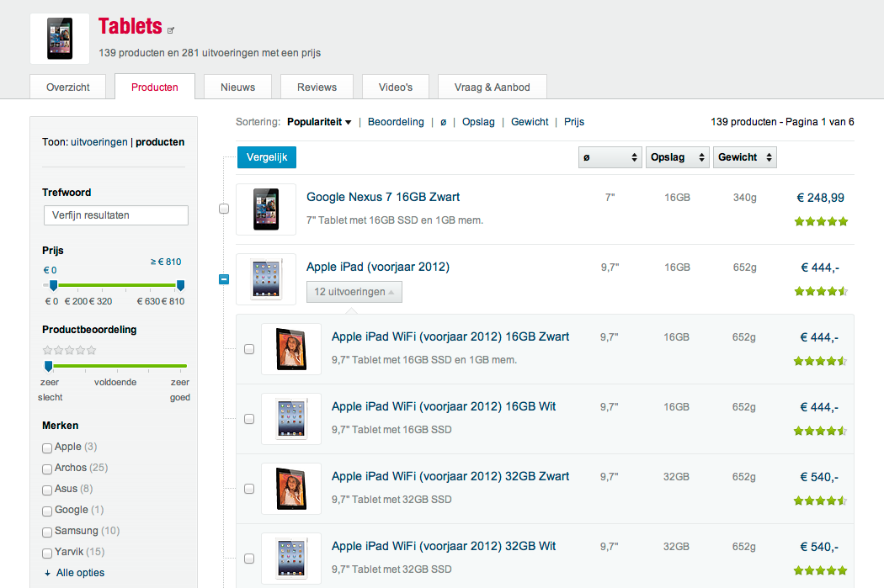
Task: Click the Tablets category thumbnail image
Action: click(60, 39)
